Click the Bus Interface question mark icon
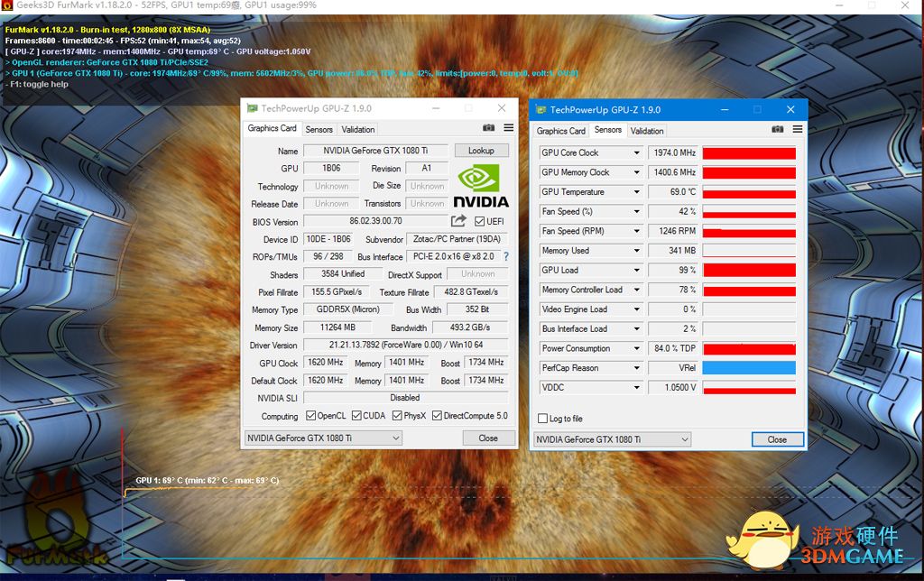 pyautogui.click(x=505, y=257)
